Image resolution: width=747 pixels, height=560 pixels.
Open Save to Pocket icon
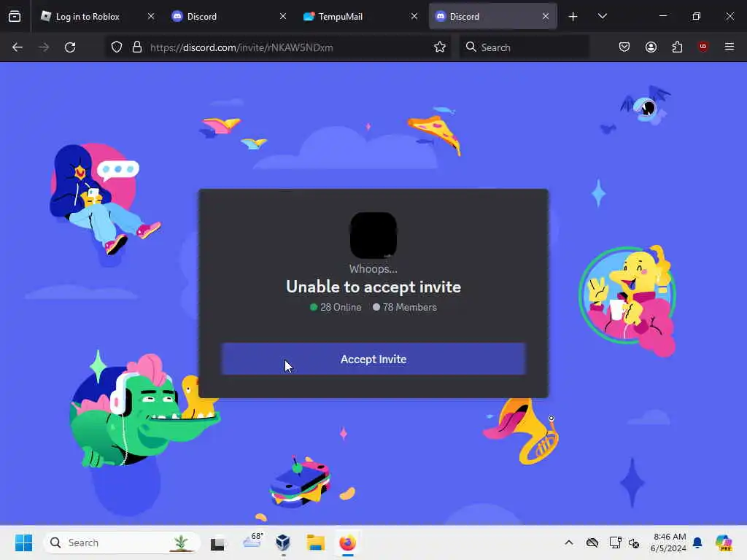[x=624, y=47]
